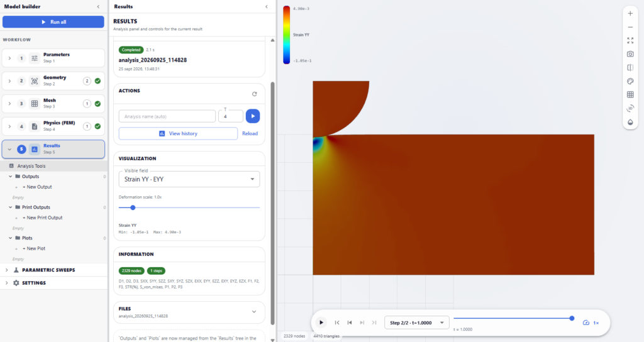The height and width of the screenshot is (342, 644).
Task: Play the result animation
Action: point(321,323)
